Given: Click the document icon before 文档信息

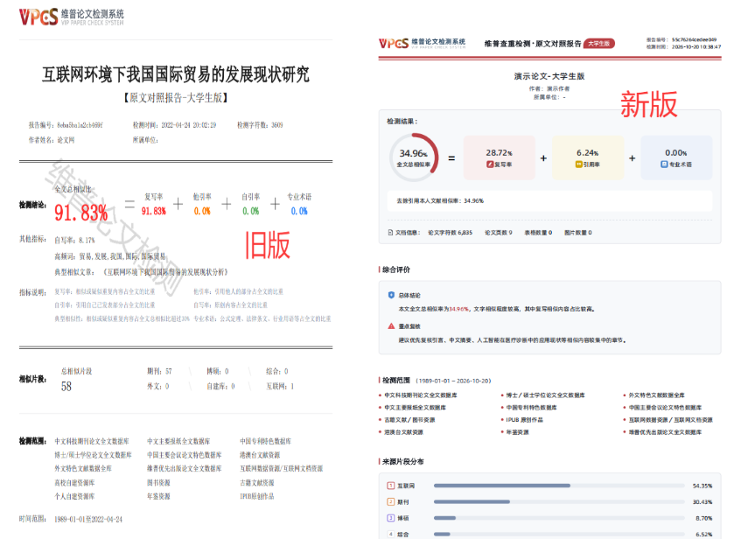Looking at the screenshot, I should pos(390,233).
